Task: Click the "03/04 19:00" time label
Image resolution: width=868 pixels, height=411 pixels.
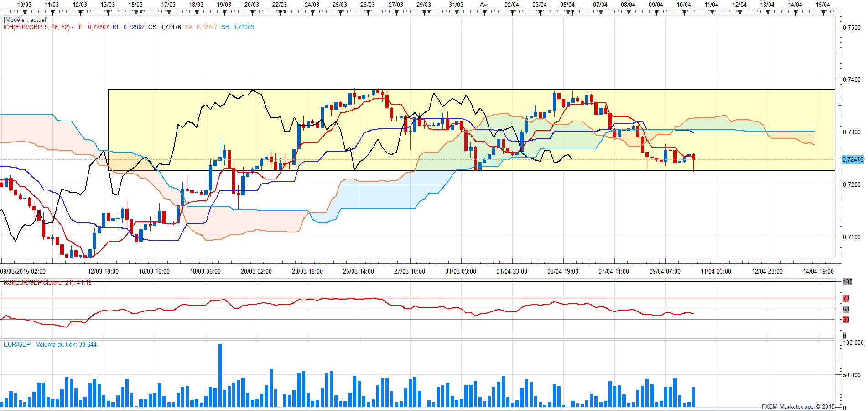Action: [563, 271]
